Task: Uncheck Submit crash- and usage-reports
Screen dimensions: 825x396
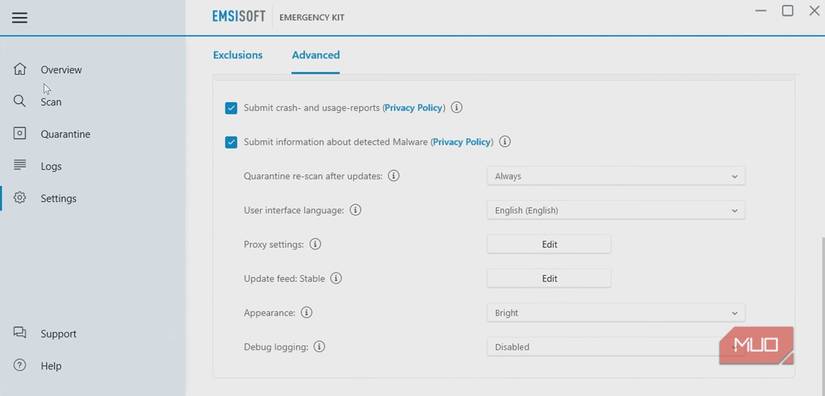Action: coord(231,108)
